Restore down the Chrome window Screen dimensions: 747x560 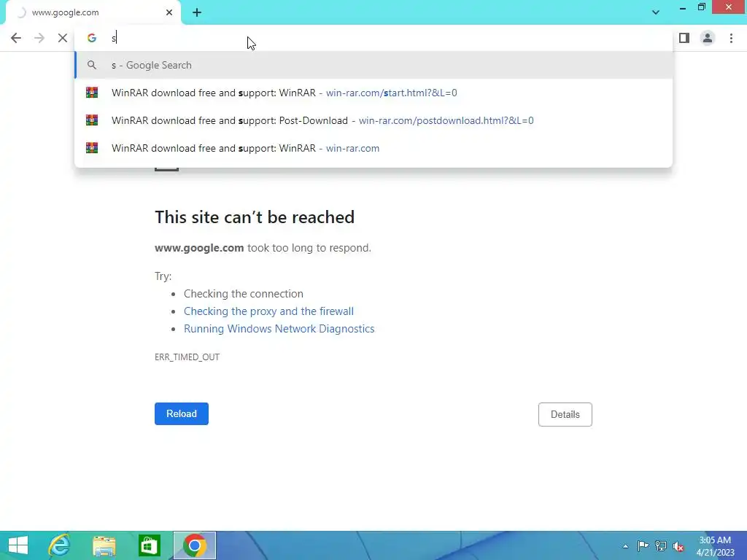click(701, 7)
